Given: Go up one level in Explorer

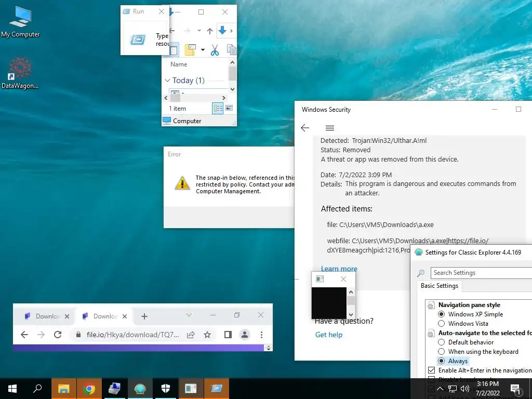Looking at the screenshot, I should coord(210,31).
